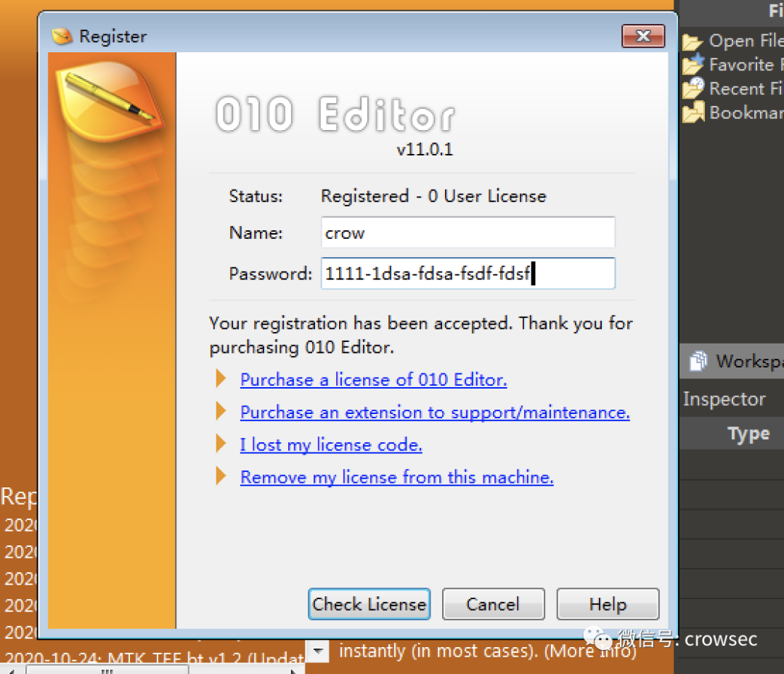This screenshot has height=674, width=784.
Task: Select the 2020-10-24 MTK TEE repository entry
Action: coord(154,657)
